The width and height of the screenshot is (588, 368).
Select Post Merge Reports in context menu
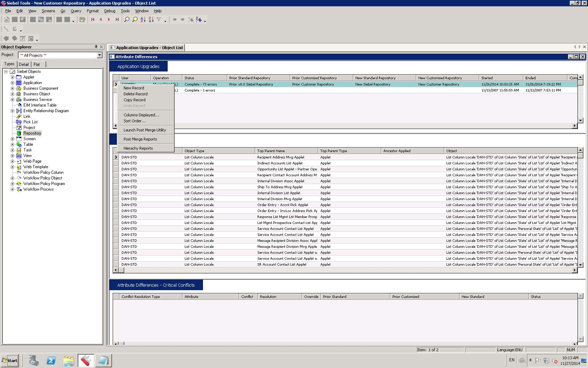[x=140, y=139]
